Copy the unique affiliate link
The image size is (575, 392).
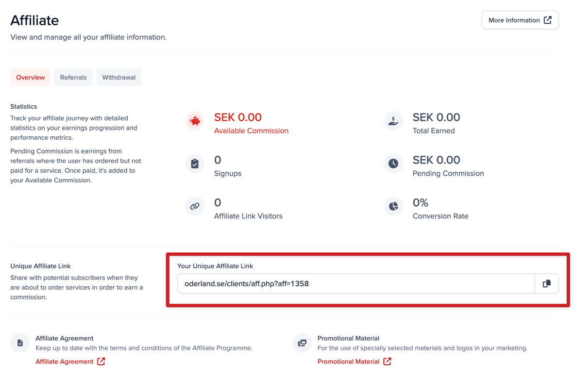click(x=546, y=284)
